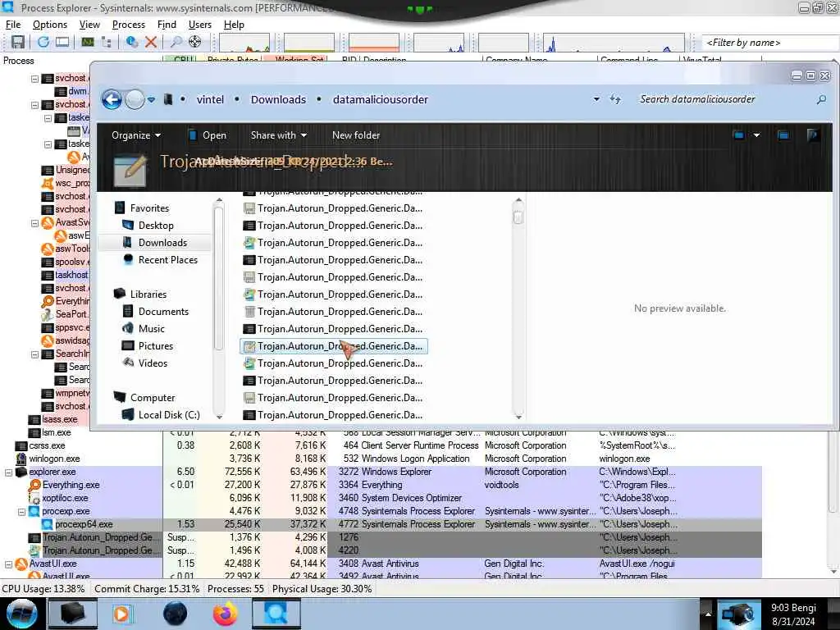
Task: Click the Filter by name field
Action: 769,43
